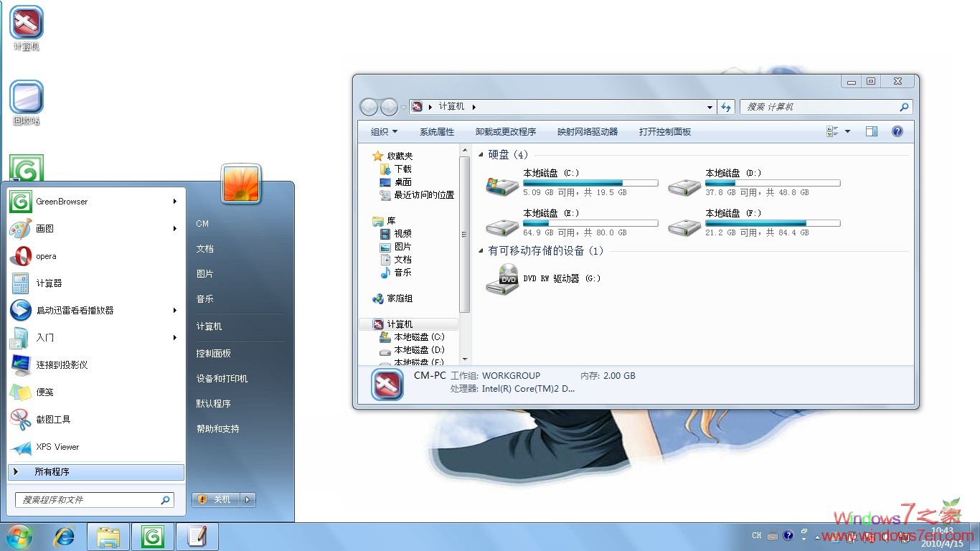Screen dimensions: 980x551
Task: Open shutdown options arrow next to 关机
Action: [248, 499]
